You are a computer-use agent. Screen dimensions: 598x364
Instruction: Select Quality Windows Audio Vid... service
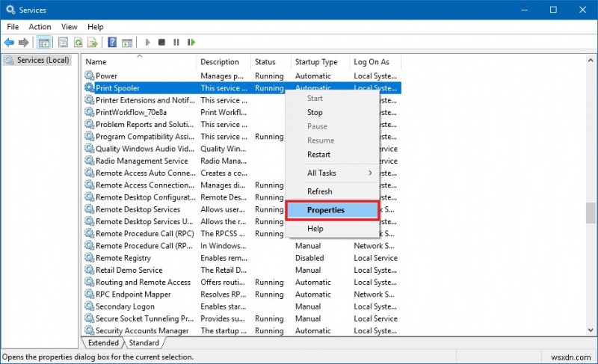coord(145,149)
